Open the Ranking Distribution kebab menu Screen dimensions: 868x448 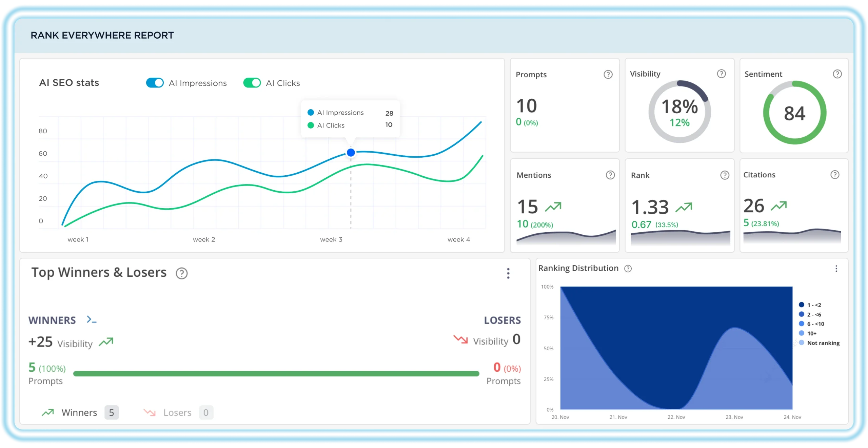836,269
